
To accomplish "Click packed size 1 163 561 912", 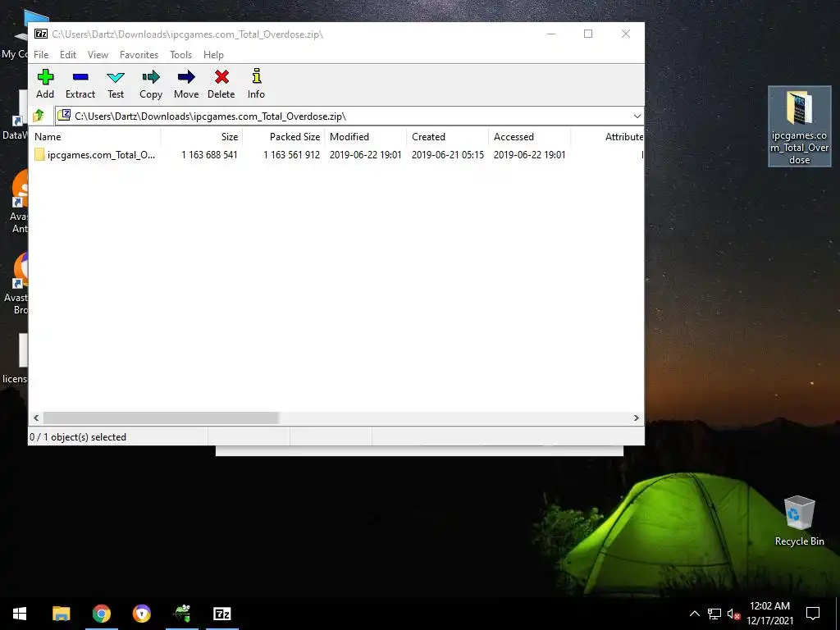I will point(291,155).
